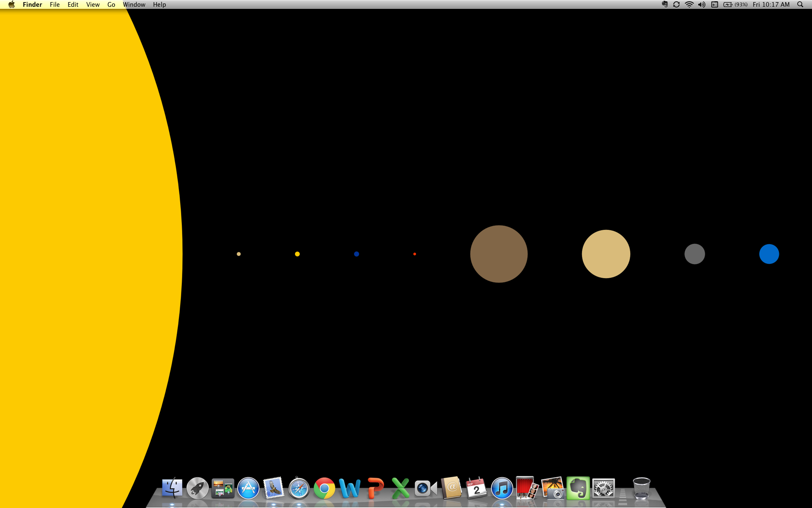
Task: Click the Fri 10:17 AM clock
Action: pyautogui.click(x=771, y=4)
